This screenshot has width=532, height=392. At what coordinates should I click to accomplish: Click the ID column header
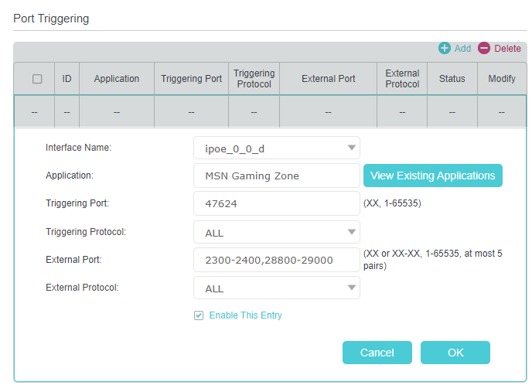pyautogui.click(x=66, y=79)
